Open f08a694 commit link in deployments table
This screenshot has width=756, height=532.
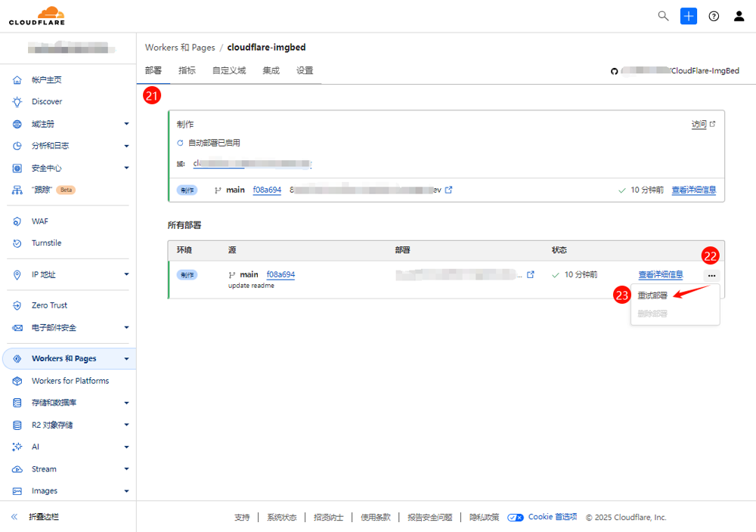pos(280,274)
